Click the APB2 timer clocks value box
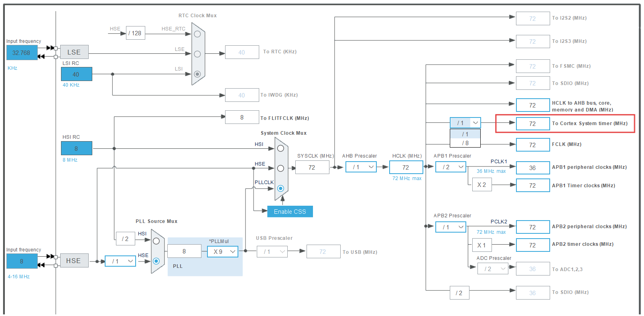 pos(533,245)
